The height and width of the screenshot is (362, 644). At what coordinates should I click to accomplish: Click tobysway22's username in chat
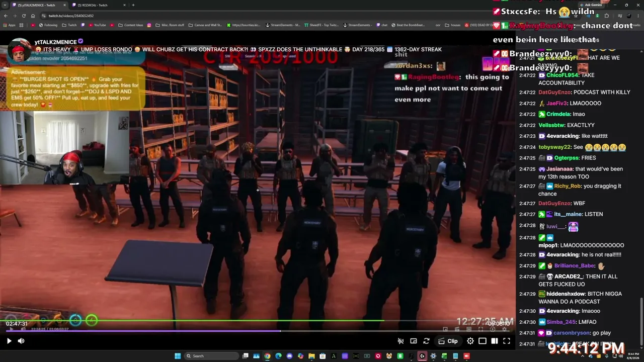pyautogui.click(x=554, y=147)
